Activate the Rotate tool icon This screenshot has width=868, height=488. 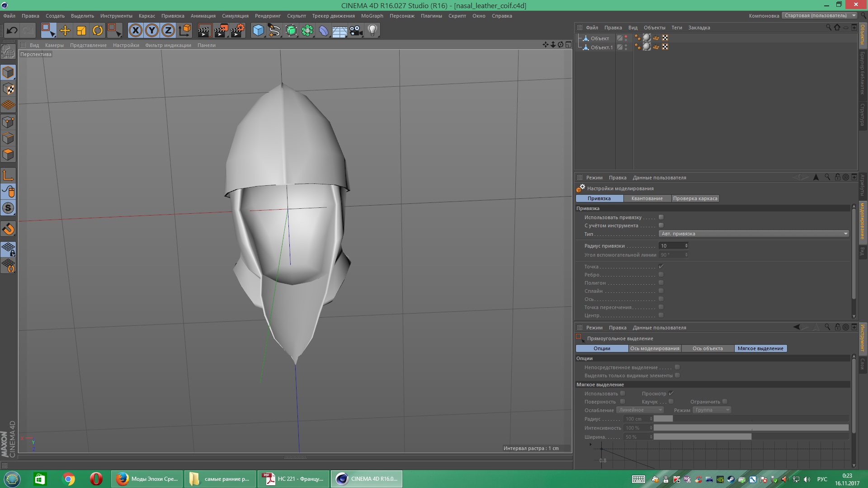[98, 31]
